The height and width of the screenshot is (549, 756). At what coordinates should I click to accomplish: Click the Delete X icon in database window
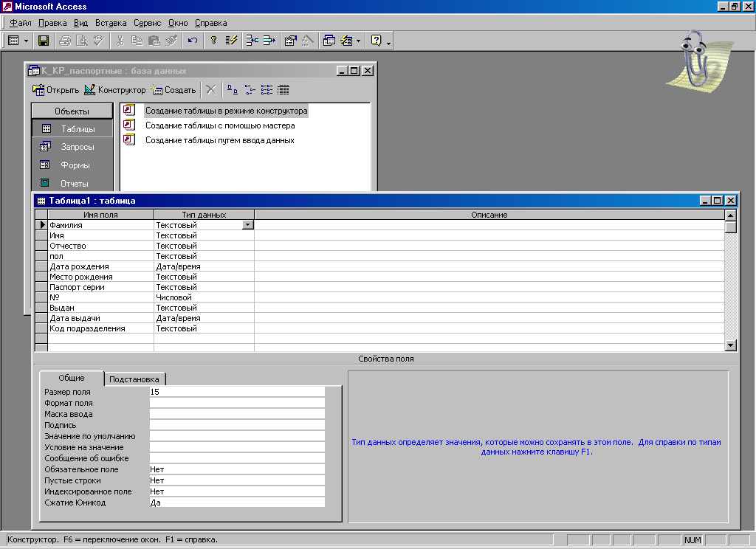210,89
